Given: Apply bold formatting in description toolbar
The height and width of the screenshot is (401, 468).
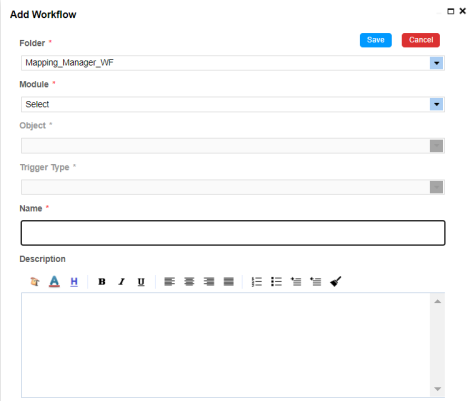Looking at the screenshot, I should coord(102,282).
